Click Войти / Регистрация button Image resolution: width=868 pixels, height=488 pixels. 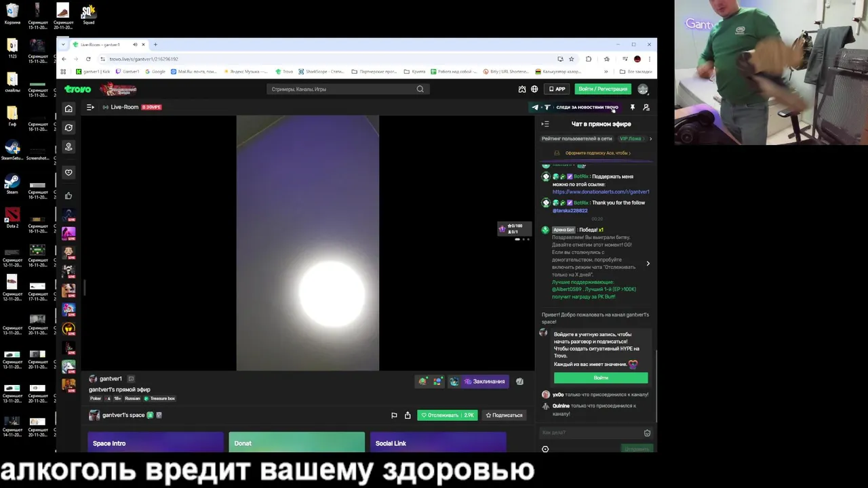point(603,89)
